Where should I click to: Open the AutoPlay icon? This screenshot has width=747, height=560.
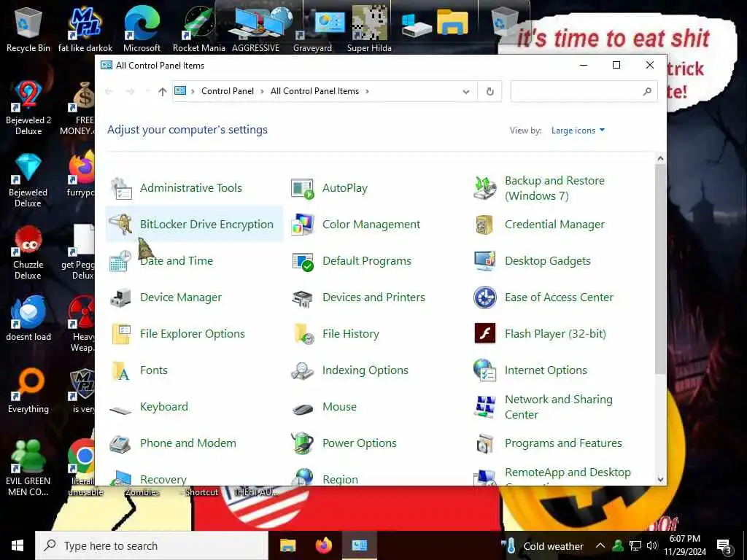(x=303, y=188)
